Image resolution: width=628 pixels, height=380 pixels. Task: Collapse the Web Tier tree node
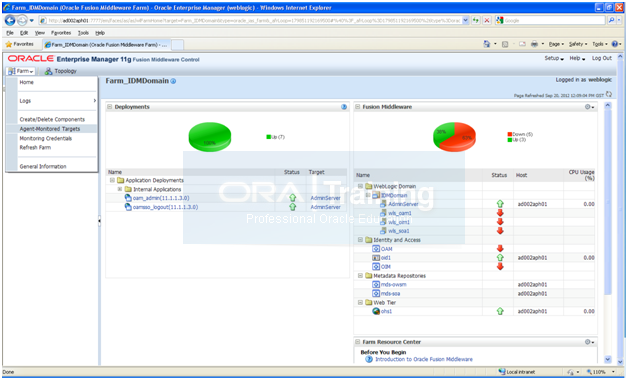click(x=360, y=302)
